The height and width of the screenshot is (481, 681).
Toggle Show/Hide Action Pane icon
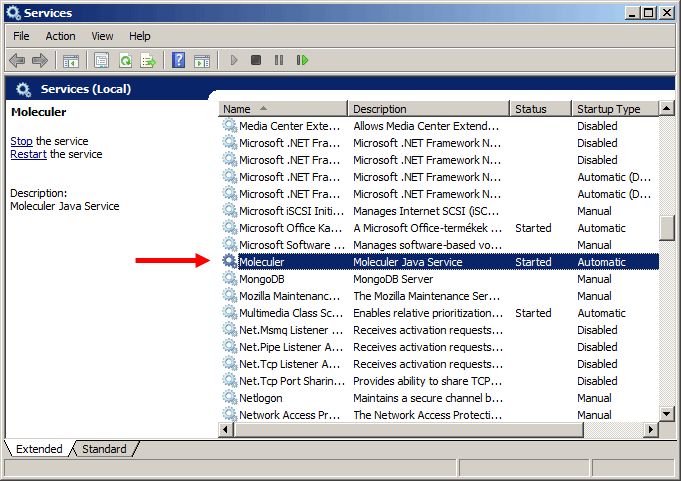pyautogui.click(x=202, y=60)
